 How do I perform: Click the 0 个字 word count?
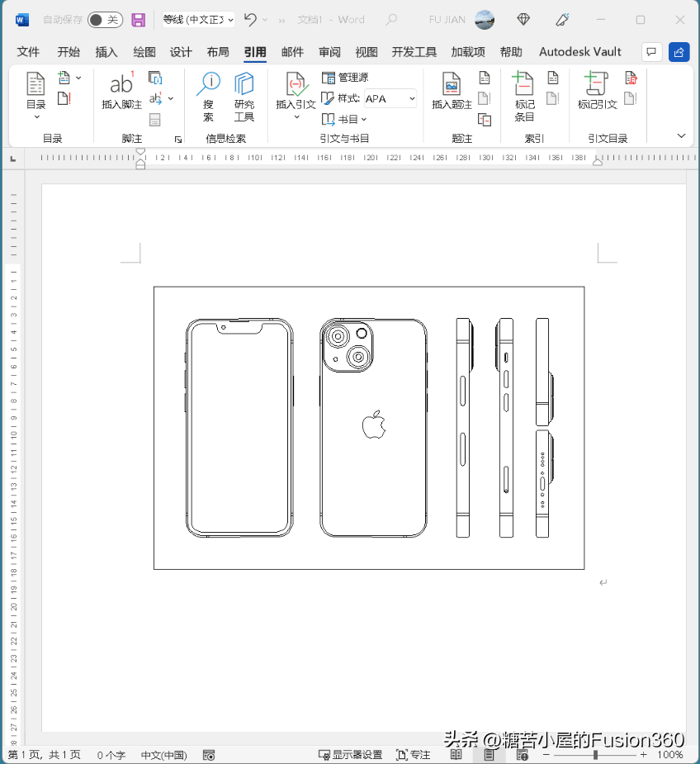pos(111,755)
